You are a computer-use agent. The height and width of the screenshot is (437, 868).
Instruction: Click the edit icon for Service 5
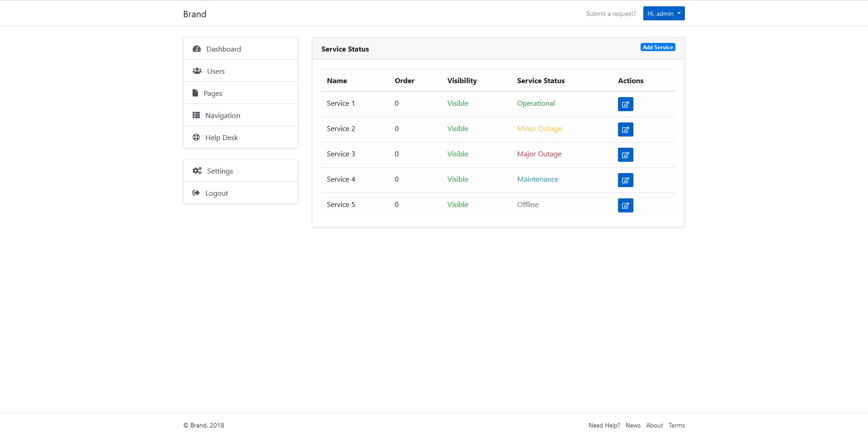(x=625, y=206)
